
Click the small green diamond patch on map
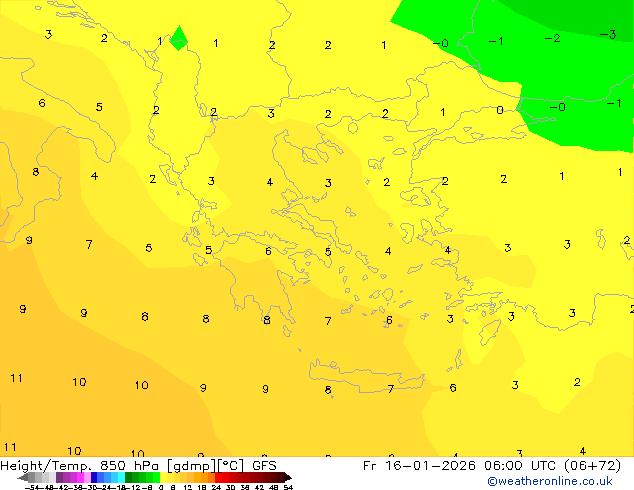[x=179, y=39]
